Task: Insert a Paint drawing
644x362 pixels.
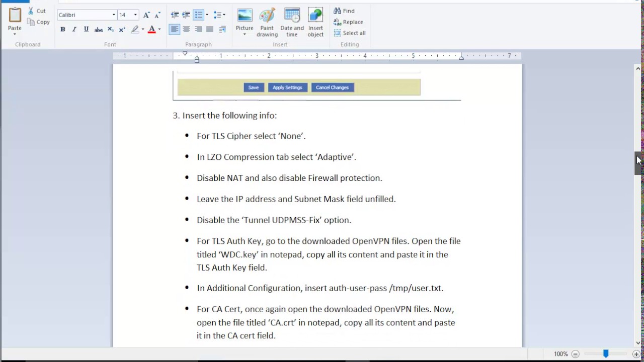Action: 267,23
